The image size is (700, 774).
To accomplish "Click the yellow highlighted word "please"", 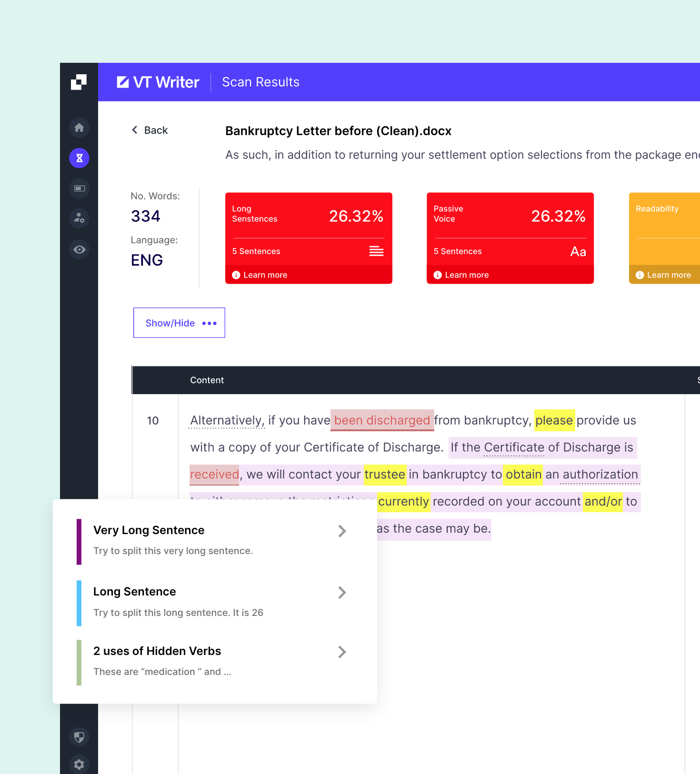I will pos(554,420).
